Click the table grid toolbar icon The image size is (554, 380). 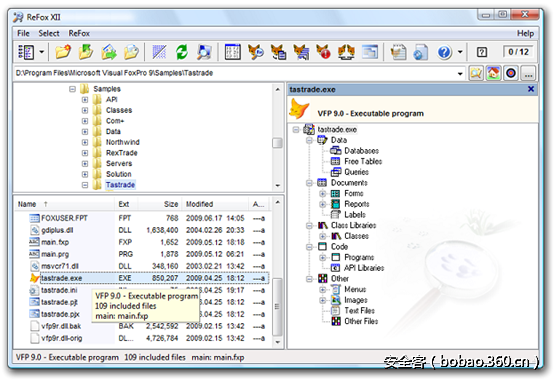[x=232, y=52]
